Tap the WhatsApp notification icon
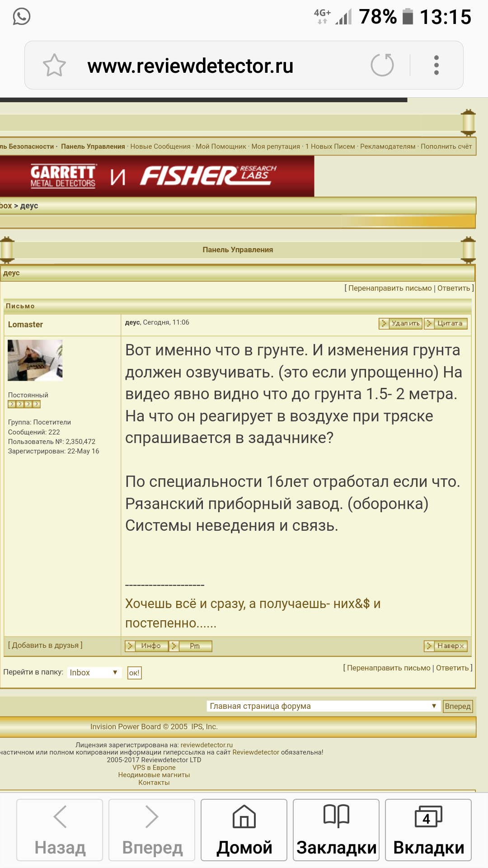488x868 pixels. click(21, 17)
